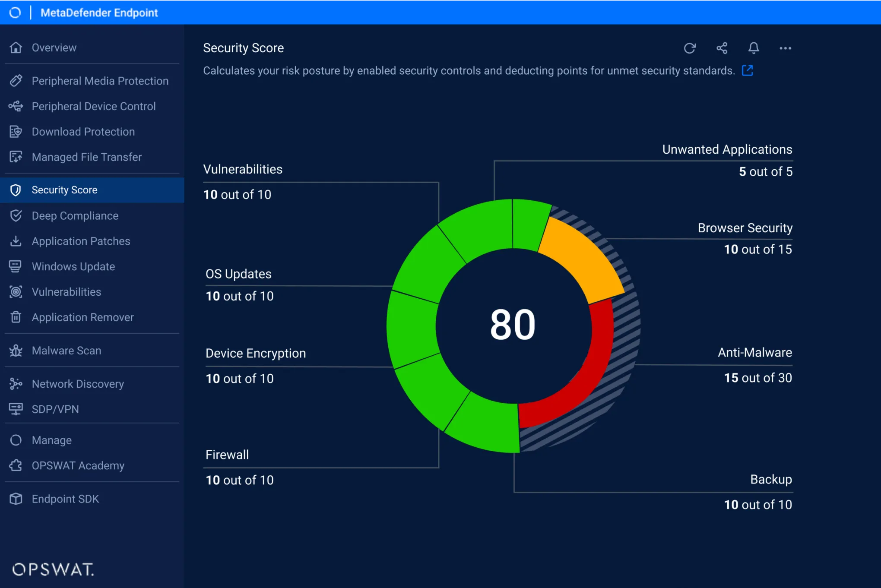This screenshot has height=588, width=881.
Task: Navigate to SDP/VPN in sidebar
Action: point(55,409)
